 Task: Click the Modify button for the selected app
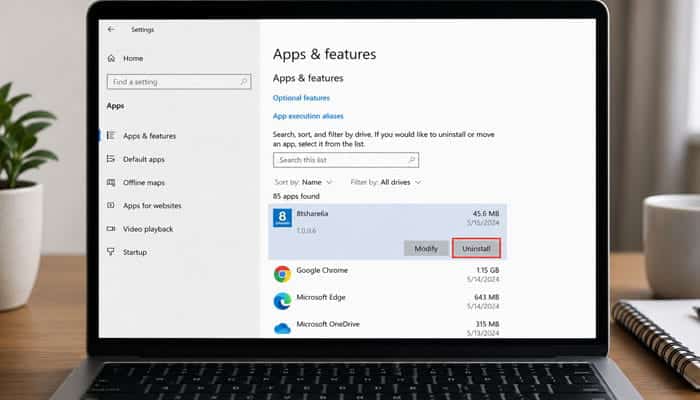(426, 249)
